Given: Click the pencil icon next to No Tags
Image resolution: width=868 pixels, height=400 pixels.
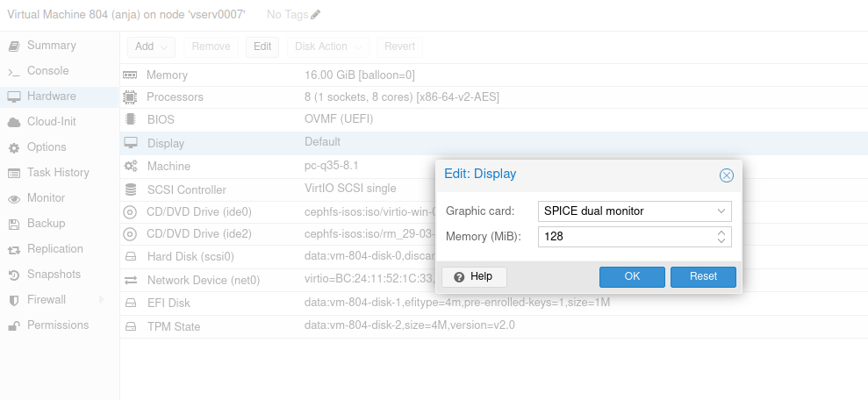Looking at the screenshot, I should point(316,15).
